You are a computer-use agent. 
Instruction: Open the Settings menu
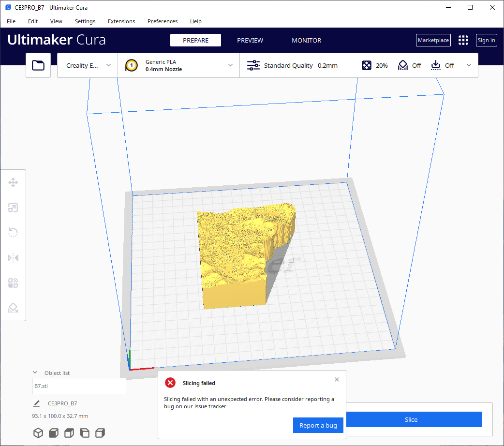point(85,21)
